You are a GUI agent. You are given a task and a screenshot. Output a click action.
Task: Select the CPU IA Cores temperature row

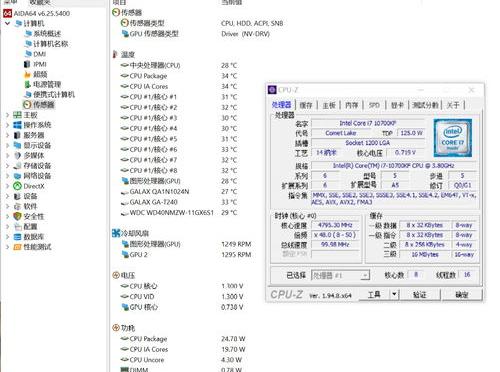[179, 86]
